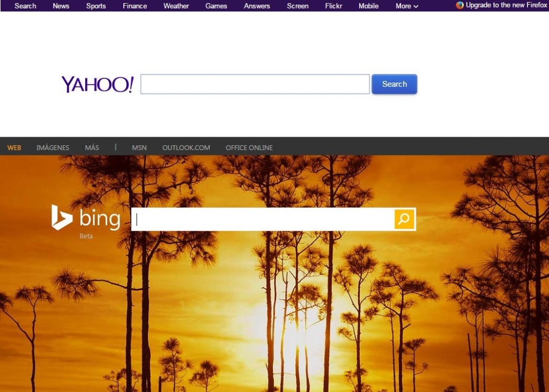This screenshot has width=549, height=392.
Task: Open MÁS menu in Bing bar
Action: pos(92,148)
